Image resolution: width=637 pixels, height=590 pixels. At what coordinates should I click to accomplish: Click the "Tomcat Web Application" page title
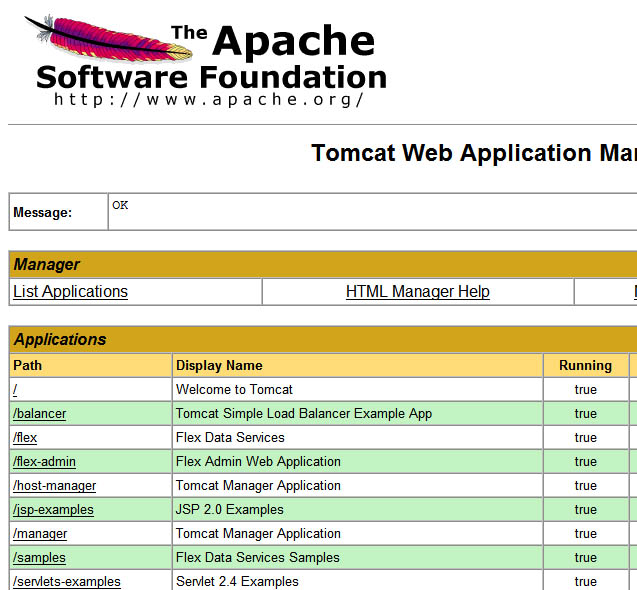474,153
